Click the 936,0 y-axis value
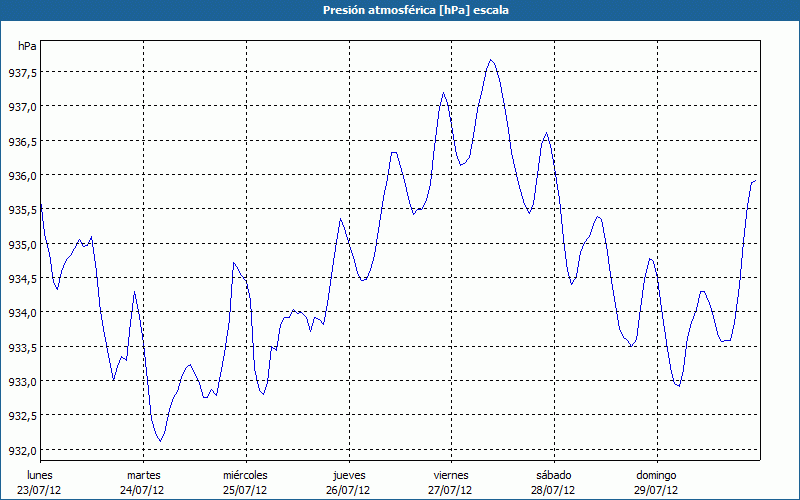Screen dimensions: 800x500 pos(22,176)
